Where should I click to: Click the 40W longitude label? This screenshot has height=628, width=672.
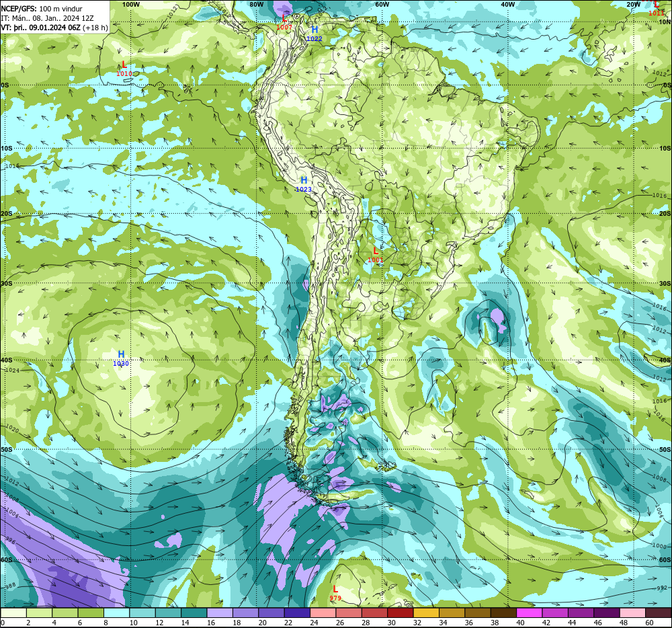(x=507, y=4)
